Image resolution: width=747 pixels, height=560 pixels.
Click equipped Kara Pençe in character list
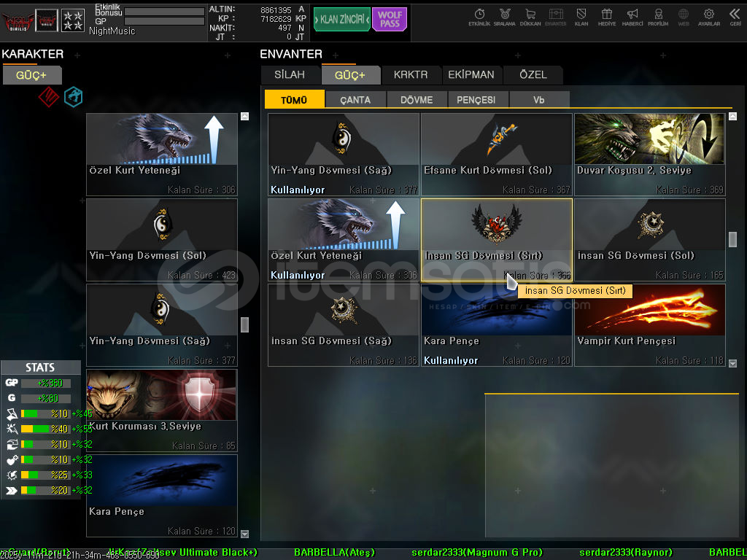162,496
